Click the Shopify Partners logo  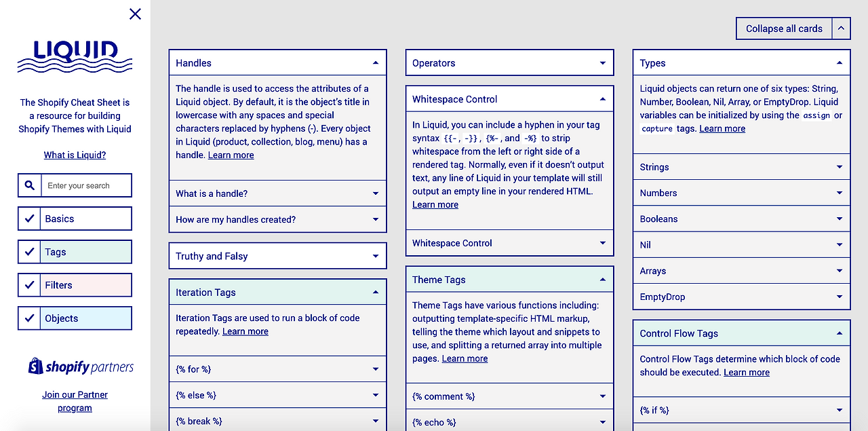[x=80, y=367]
